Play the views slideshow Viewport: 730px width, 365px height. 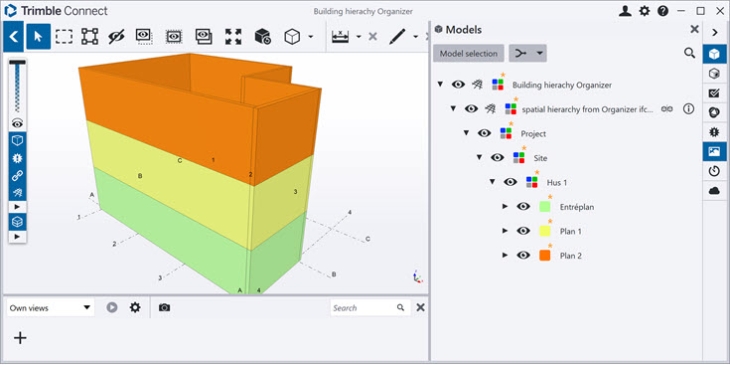click(x=112, y=307)
